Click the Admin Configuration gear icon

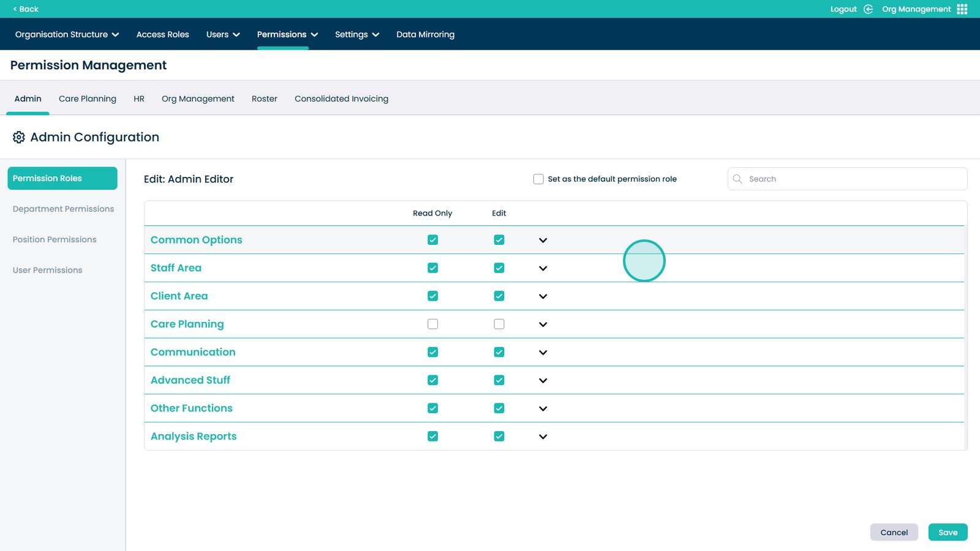[x=19, y=137]
